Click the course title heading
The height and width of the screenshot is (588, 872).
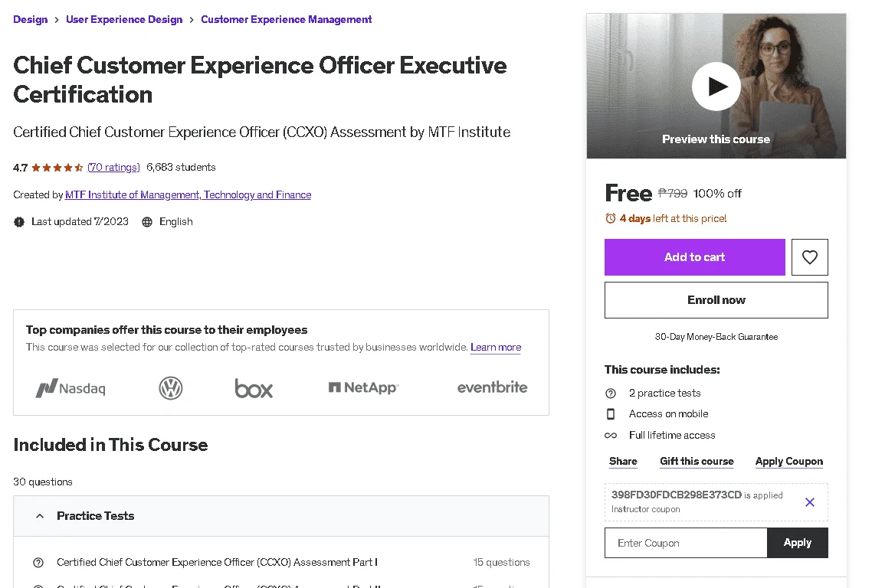(x=260, y=80)
